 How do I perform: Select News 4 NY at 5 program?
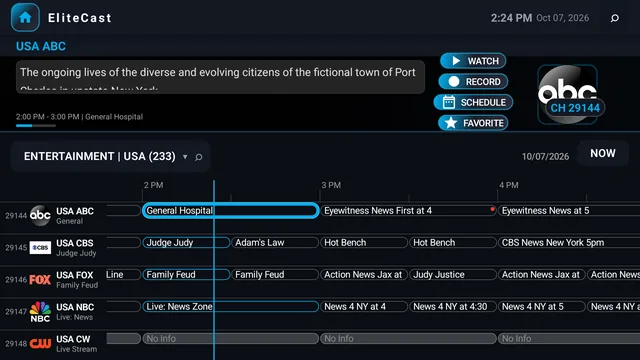(542, 307)
